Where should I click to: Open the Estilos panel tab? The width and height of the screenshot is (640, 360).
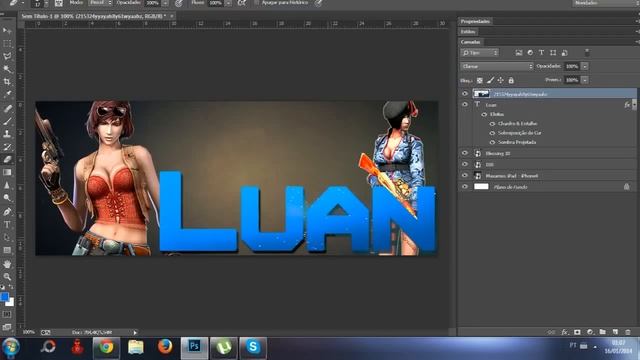pyautogui.click(x=468, y=31)
